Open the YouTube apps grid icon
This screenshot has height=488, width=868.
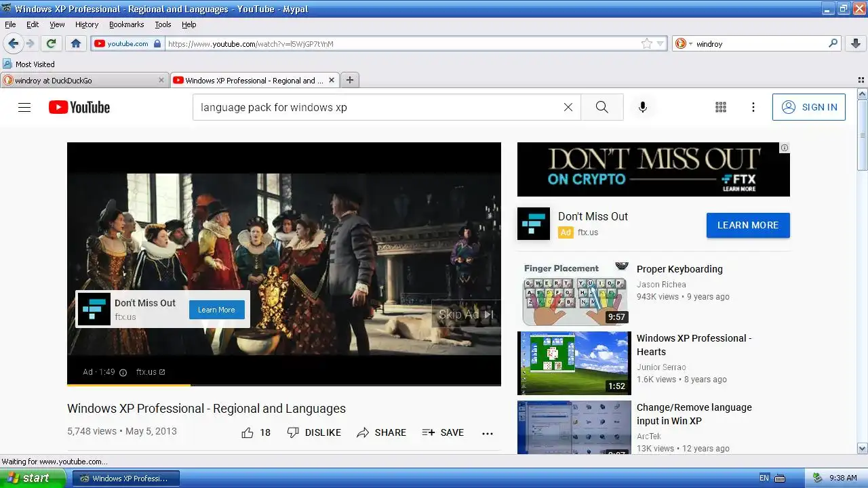(x=721, y=107)
